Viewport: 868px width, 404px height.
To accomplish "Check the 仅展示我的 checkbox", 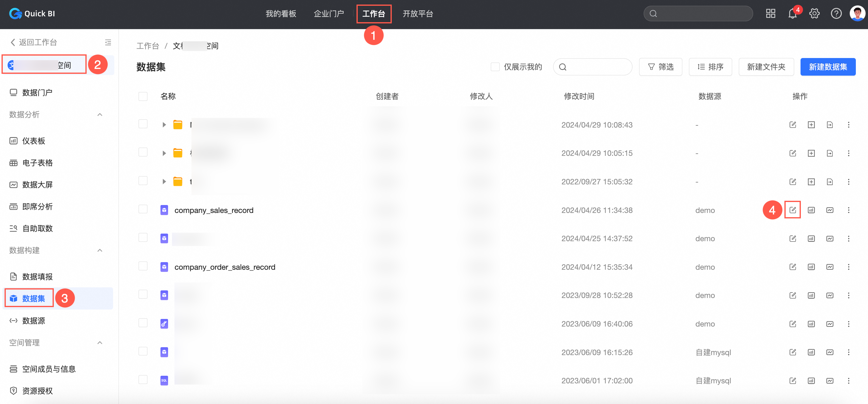I will 495,67.
